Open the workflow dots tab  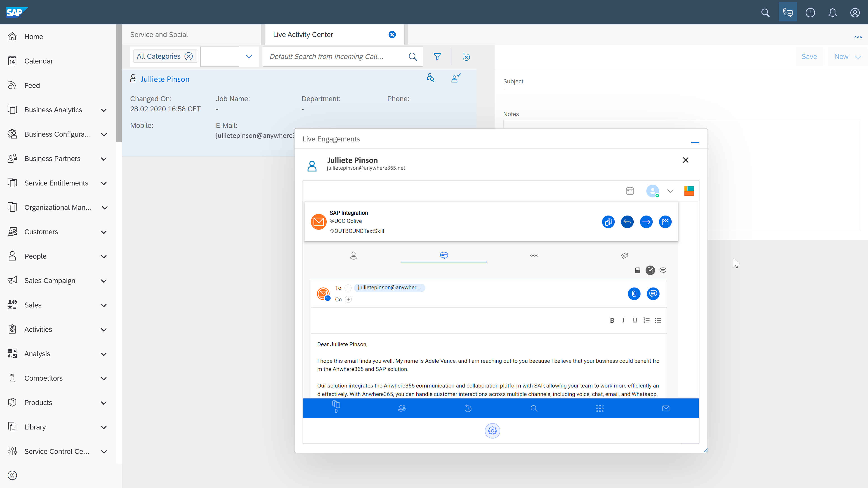534,256
